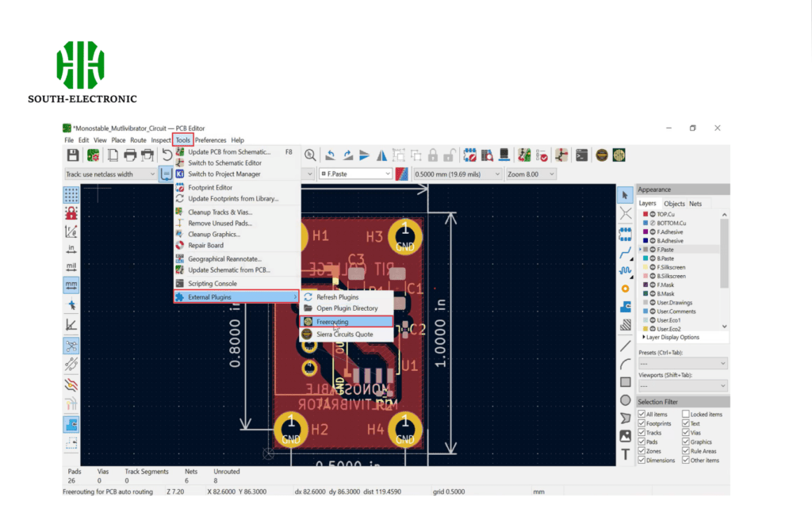Enable Locked items in the Selection Filter
The width and height of the screenshot is (812, 516).
(686, 415)
